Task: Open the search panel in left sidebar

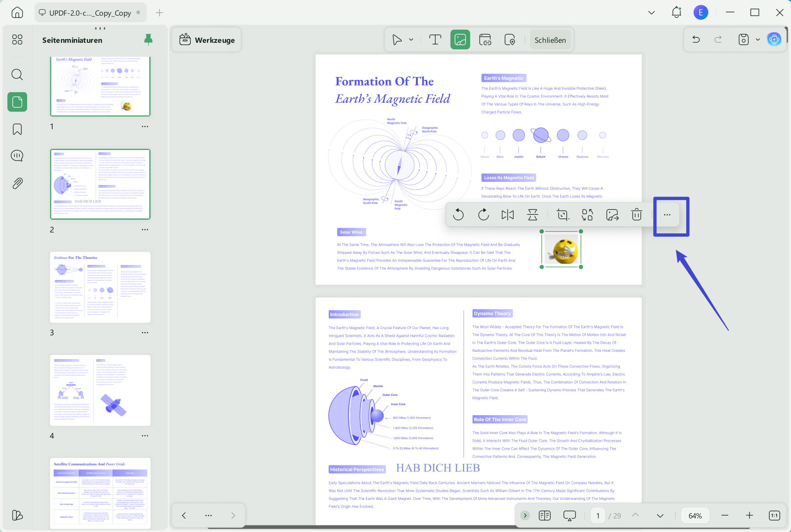Action: pyautogui.click(x=17, y=74)
